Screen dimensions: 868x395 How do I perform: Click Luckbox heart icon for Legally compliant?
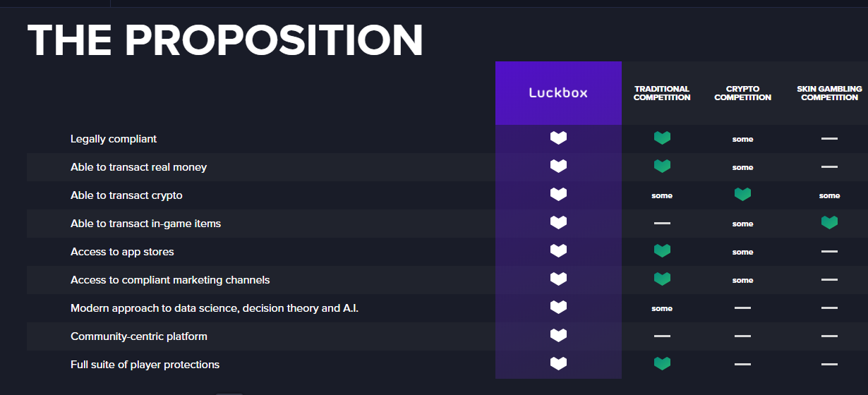point(558,138)
